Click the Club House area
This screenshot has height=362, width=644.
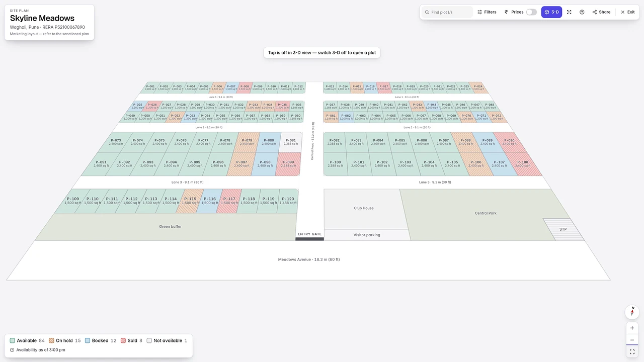click(364, 208)
